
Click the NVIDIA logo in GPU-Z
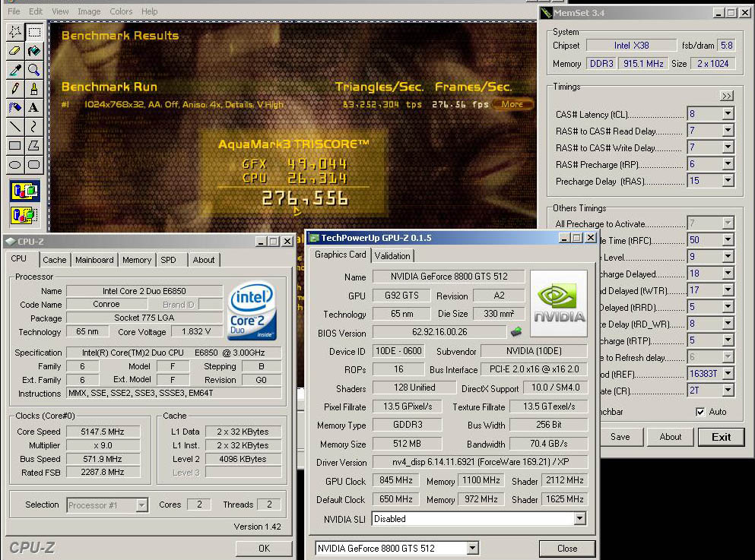[x=559, y=303]
